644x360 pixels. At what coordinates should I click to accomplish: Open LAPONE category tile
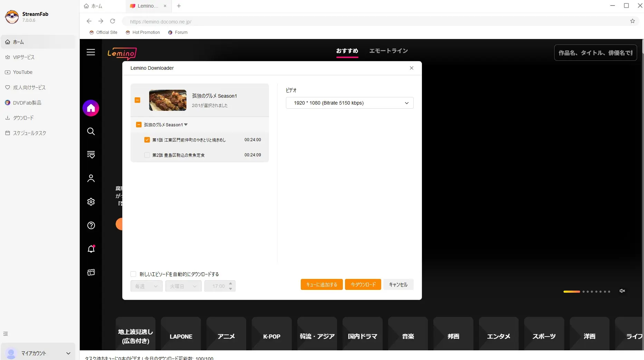click(181, 334)
